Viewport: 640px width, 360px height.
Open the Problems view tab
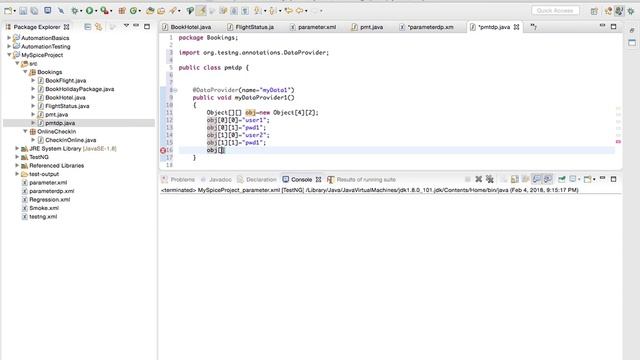tap(178, 180)
